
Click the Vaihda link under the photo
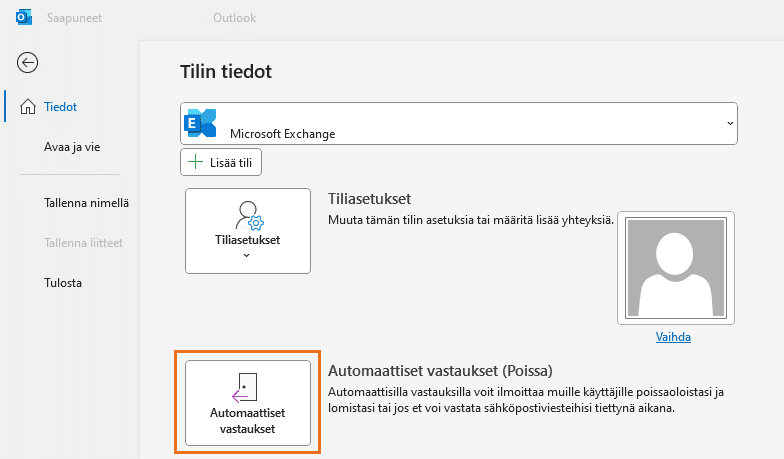pos(673,337)
